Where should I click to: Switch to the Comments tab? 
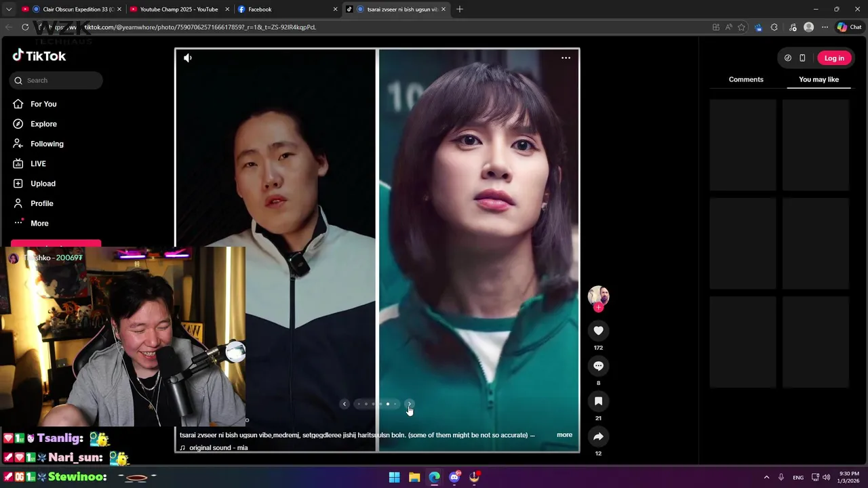(x=746, y=79)
